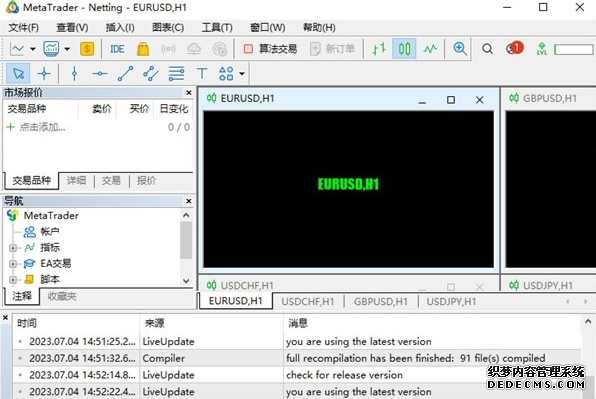Select the text label T tool
Screen dimensions: 596x399
click(x=202, y=73)
